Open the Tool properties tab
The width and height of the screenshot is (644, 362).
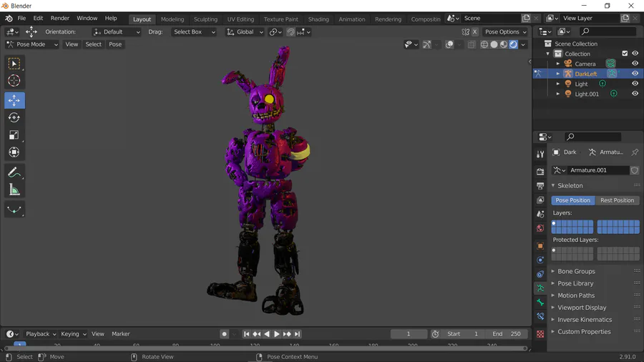pos(540,155)
